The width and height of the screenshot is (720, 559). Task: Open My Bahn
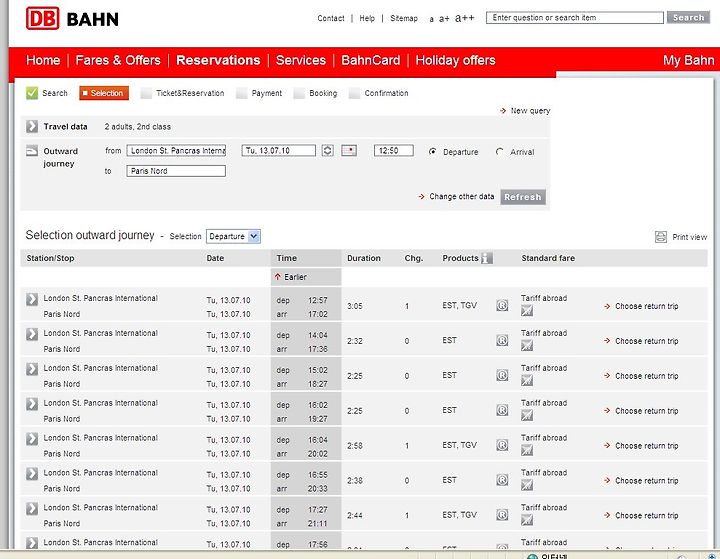(689, 60)
